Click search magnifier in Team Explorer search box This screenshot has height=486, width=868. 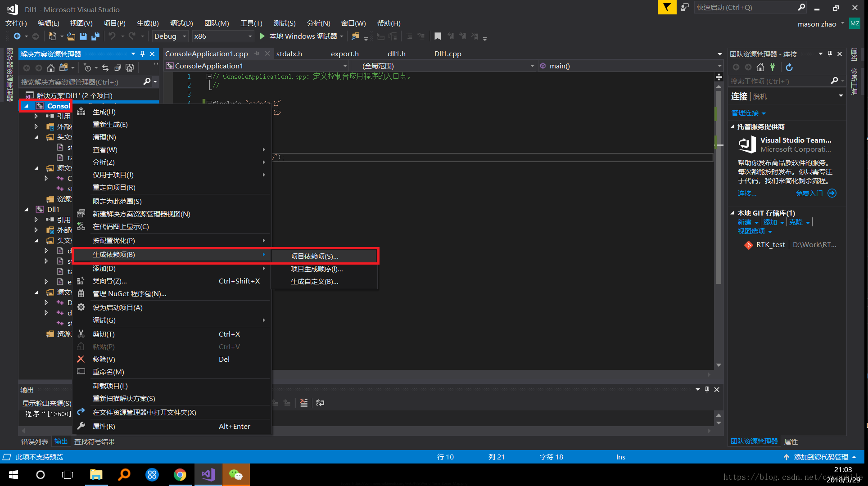(834, 81)
